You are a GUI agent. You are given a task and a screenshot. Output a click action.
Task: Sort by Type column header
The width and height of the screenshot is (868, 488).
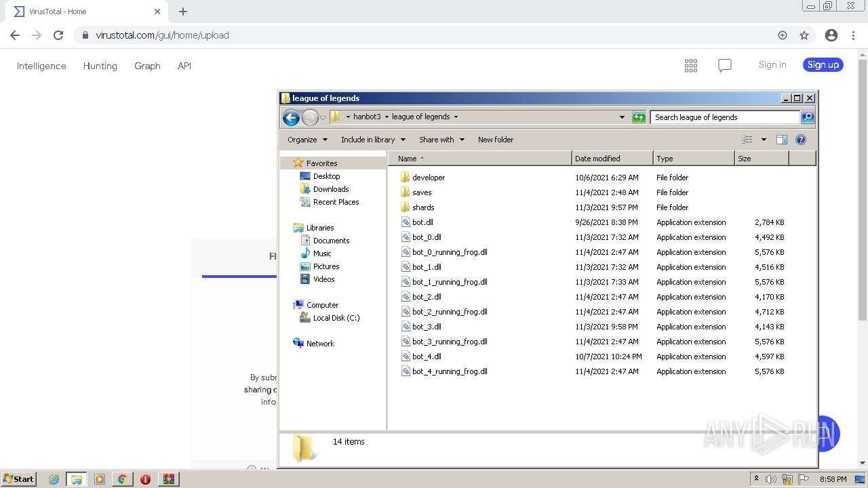point(694,159)
